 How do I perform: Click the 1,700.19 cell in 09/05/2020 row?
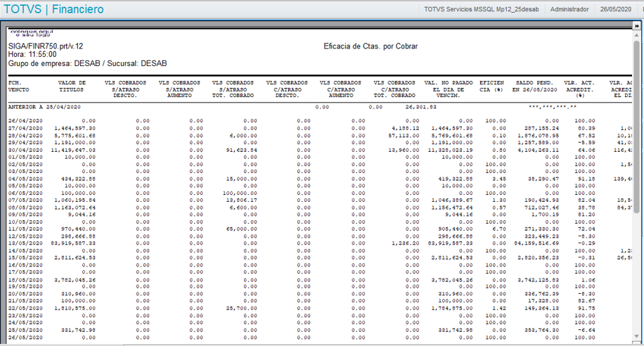pos(545,214)
